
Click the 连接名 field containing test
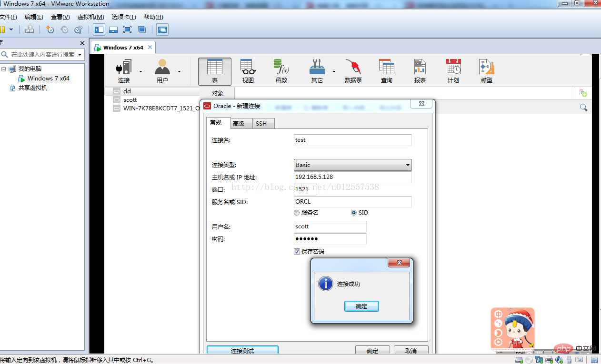(352, 140)
